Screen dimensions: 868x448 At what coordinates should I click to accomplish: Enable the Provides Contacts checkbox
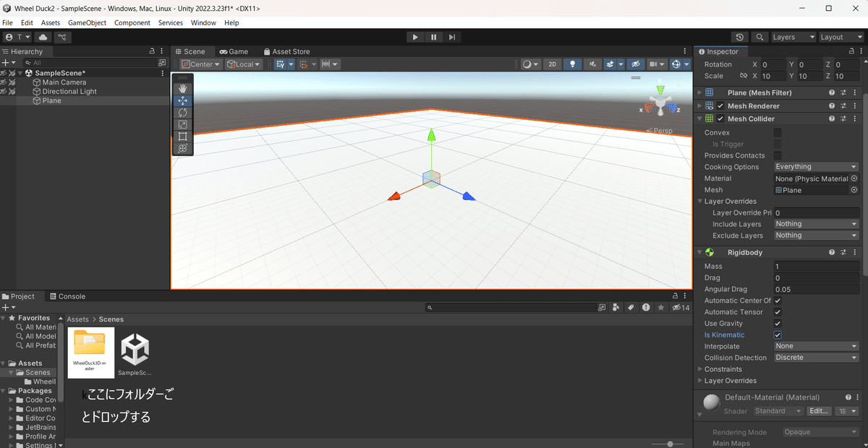click(x=778, y=155)
